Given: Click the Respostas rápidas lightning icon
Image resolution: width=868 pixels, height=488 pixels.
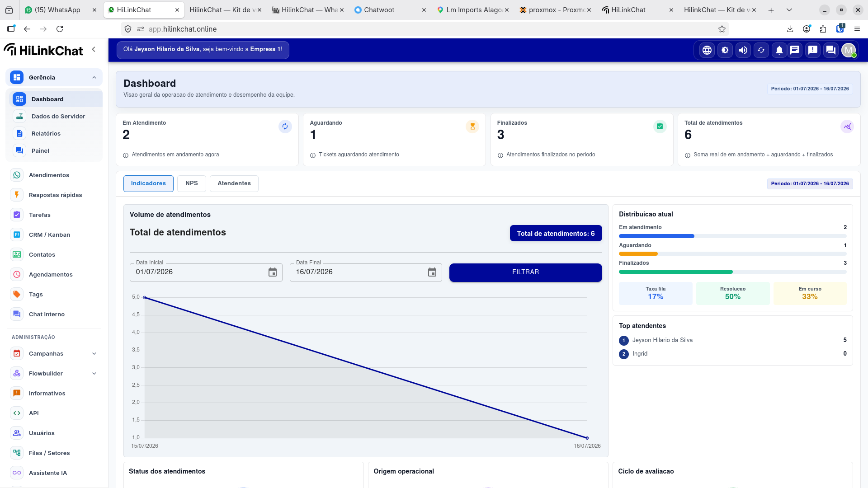Looking at the screenshot, I should 17,195.
